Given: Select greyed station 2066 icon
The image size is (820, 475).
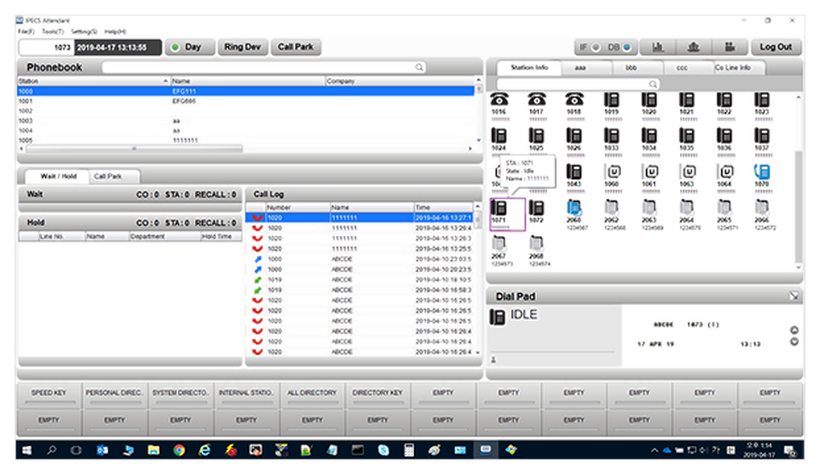Looking at the screenshot, I should (761, 208).
